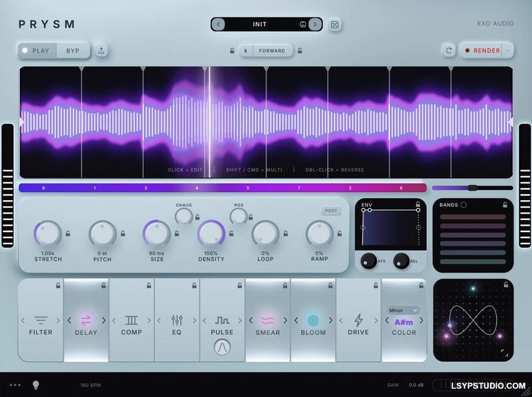
Task: Click the ATK envelope knob
Action: (368, 261)
